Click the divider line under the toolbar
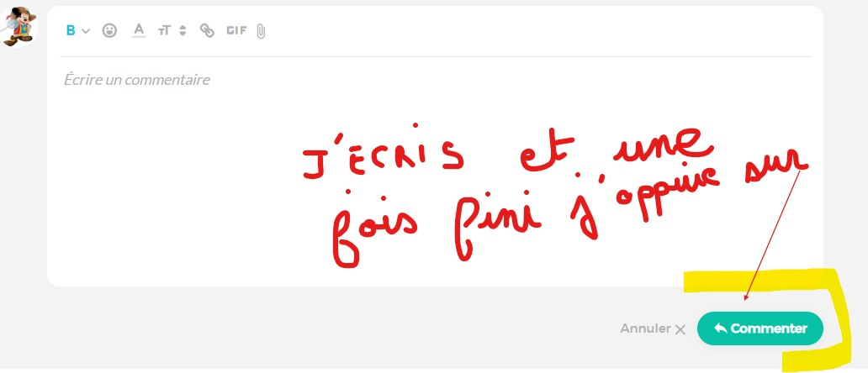868x373 pixels. point(435,56)
